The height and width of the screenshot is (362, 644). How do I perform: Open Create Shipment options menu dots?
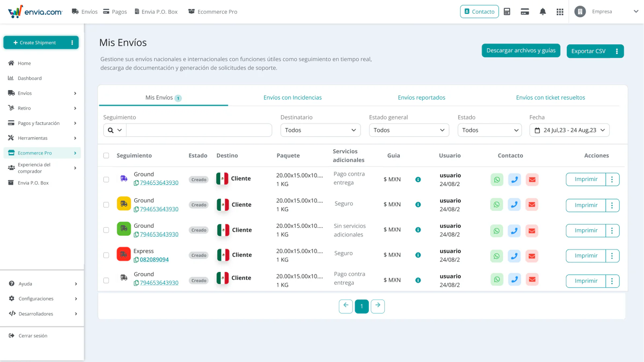click(x=72, y=43)
